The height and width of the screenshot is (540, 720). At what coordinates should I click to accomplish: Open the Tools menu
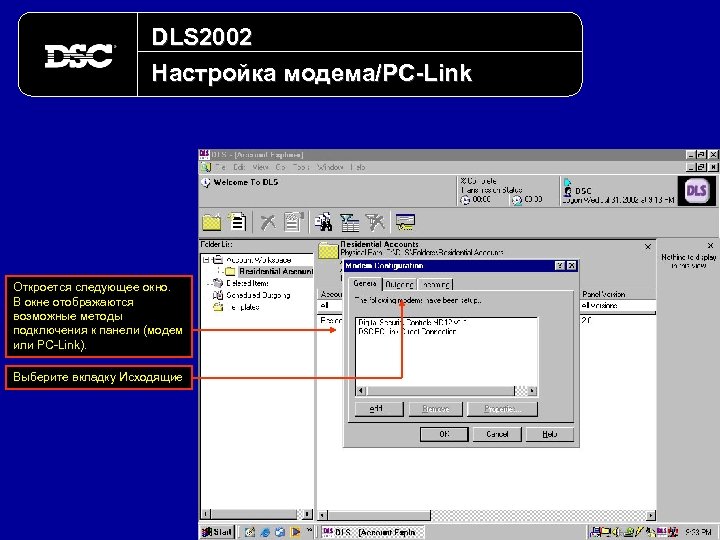301,167
